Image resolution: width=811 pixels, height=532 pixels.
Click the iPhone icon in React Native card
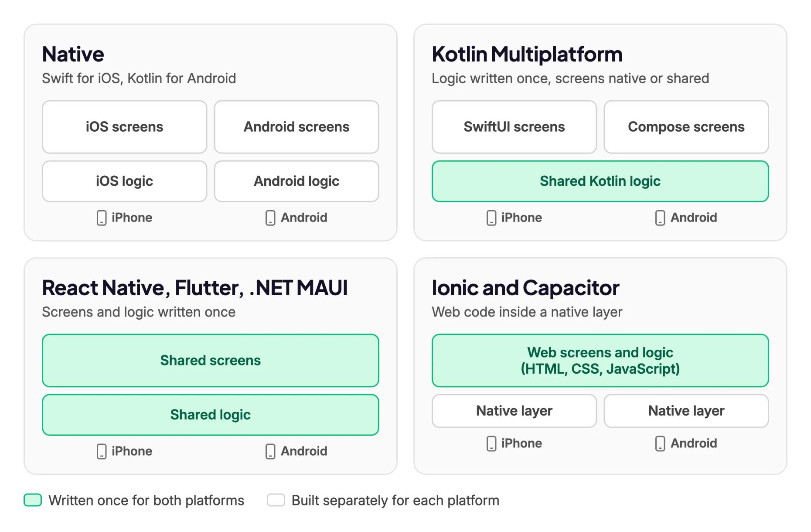(102, 451)
